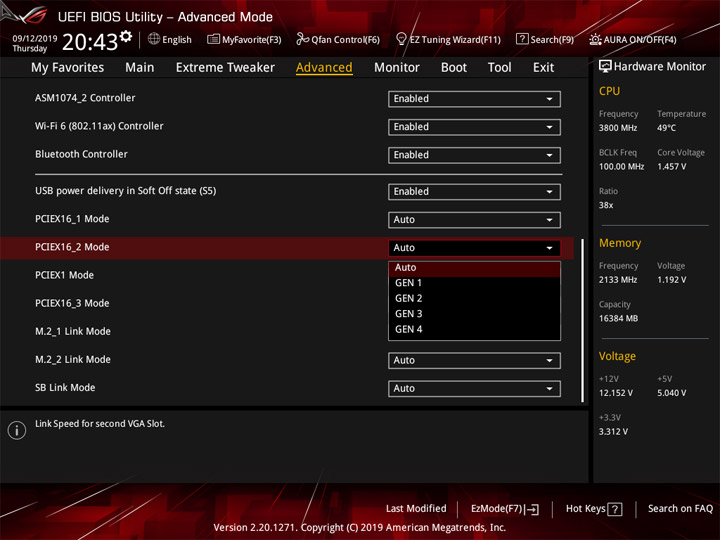This screenshot has width=720, height=540.
Task: Open MyFavorite(F3) icon
Action: [x=213, y=39]
